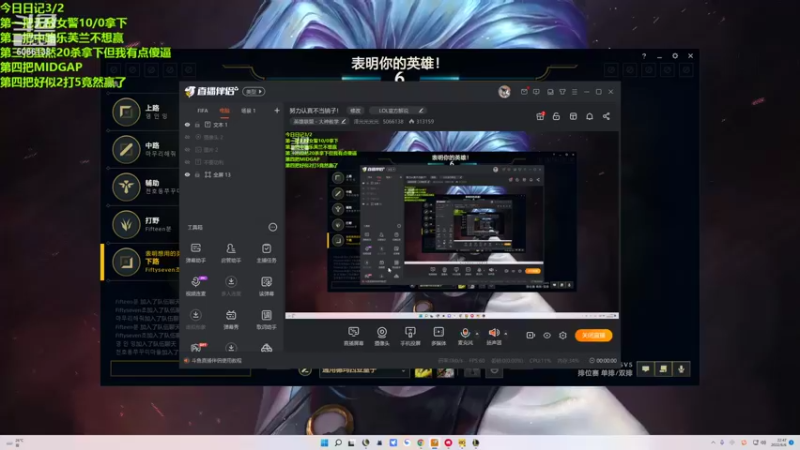Open the 房管助手 tool
Viewport: 800px width, 450px height.
231,253
